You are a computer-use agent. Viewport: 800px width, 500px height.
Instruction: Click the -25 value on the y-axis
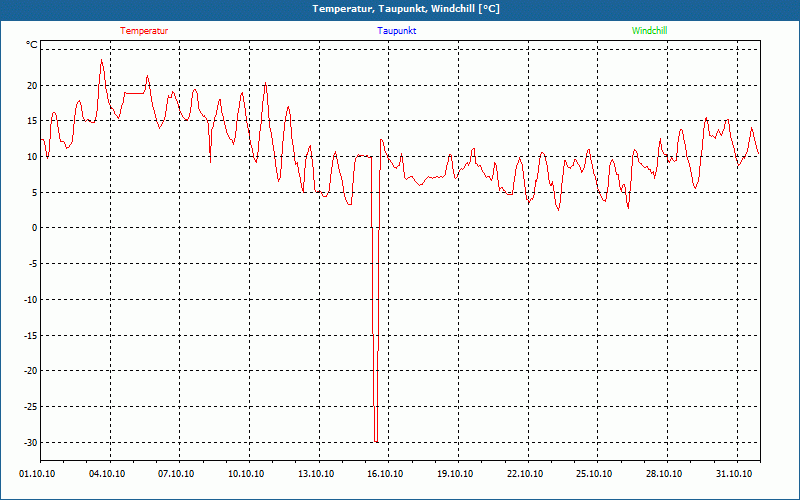click(x=31, y=407)
